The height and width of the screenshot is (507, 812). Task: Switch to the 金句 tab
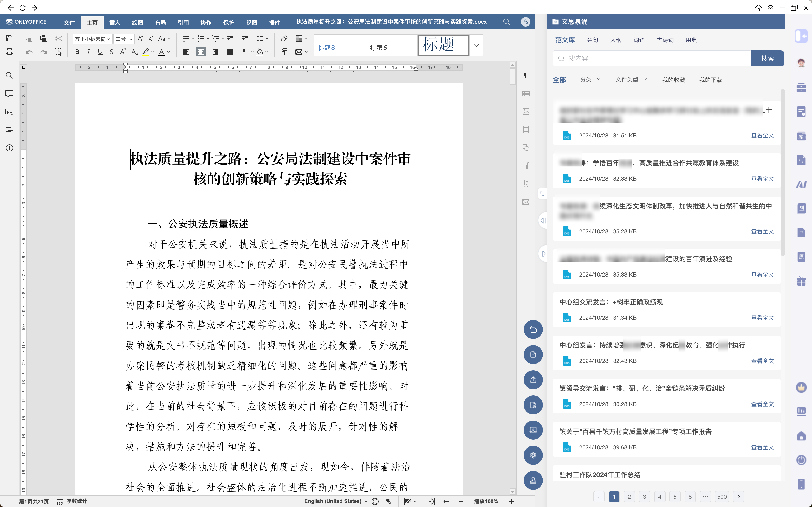[592, 40]
